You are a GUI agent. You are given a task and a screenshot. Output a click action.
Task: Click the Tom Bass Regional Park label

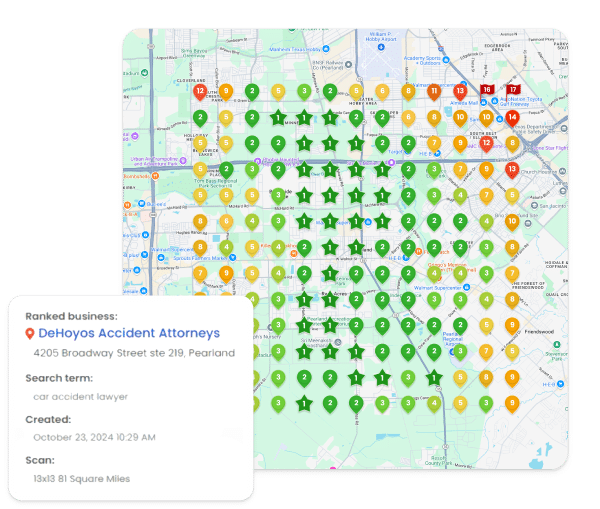pos(215,183)
